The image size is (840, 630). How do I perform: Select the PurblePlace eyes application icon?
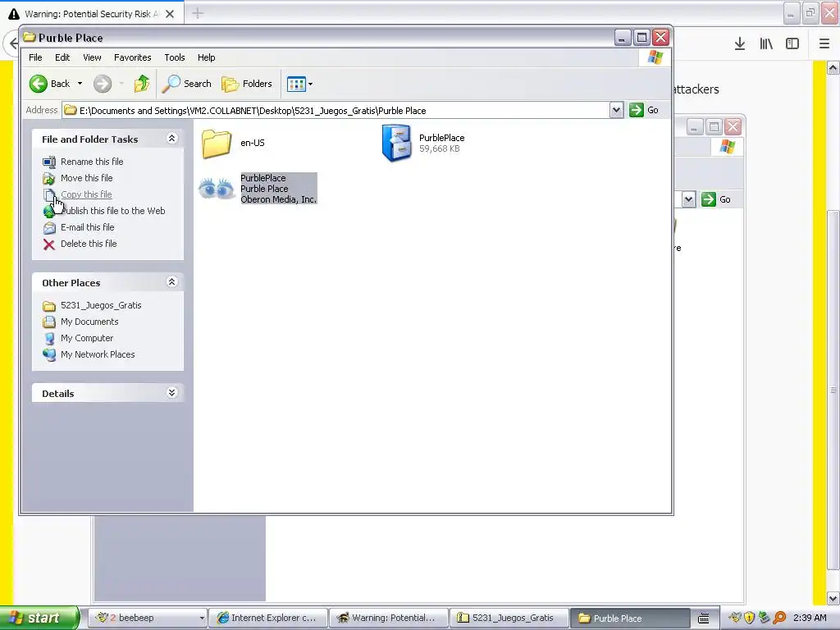coord(217,188)
